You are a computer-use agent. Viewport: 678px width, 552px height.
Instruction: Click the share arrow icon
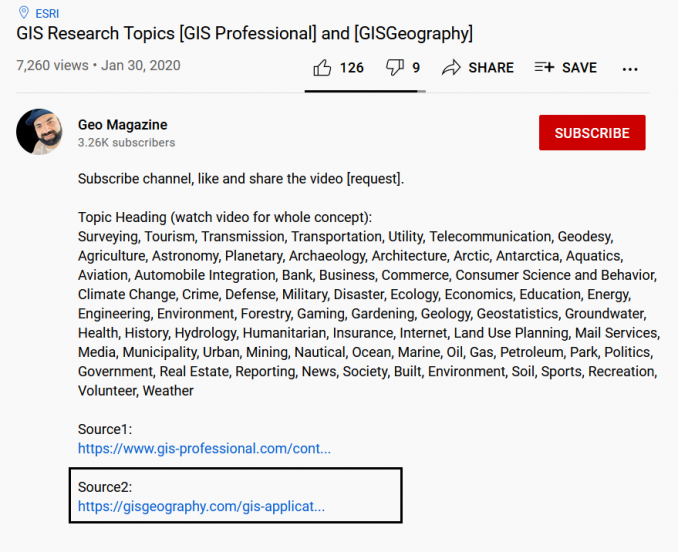tap(451, 68)
